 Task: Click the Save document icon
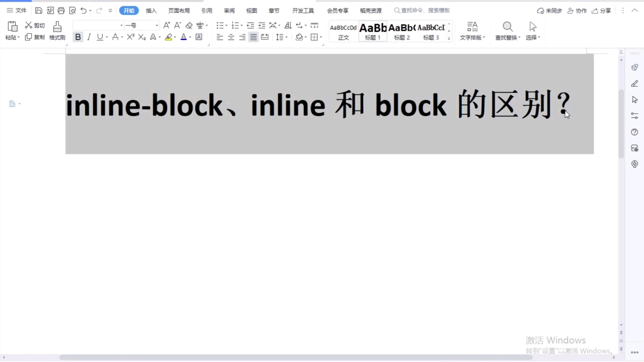[39, 11]
